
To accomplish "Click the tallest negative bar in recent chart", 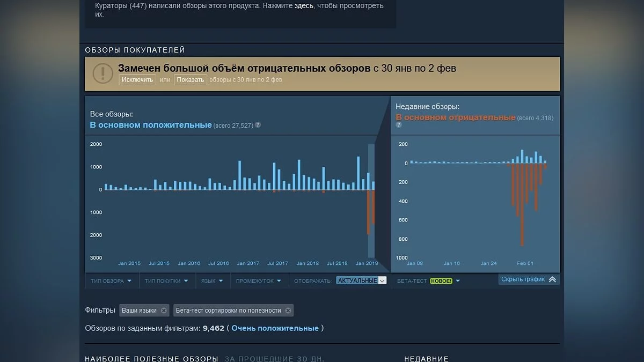I will coord(522,205).
